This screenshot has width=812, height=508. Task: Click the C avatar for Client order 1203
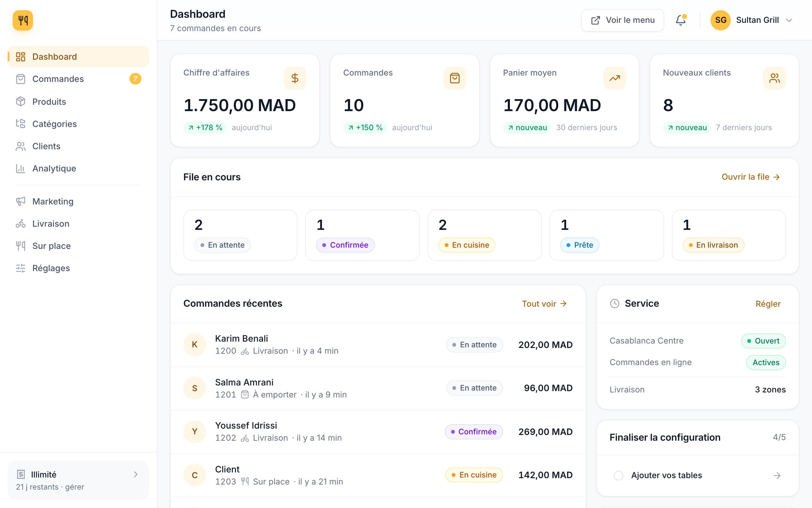click(195, 475)
